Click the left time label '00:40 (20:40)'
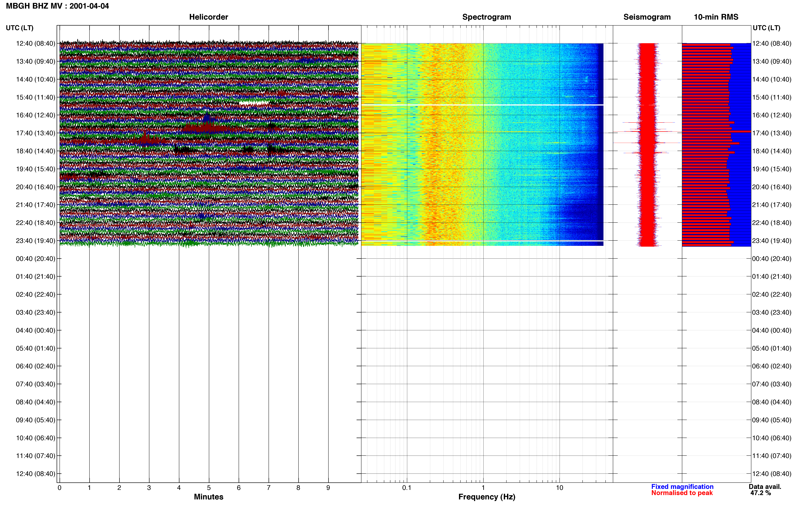Viewport: 812px width, 508px height. 36,259
